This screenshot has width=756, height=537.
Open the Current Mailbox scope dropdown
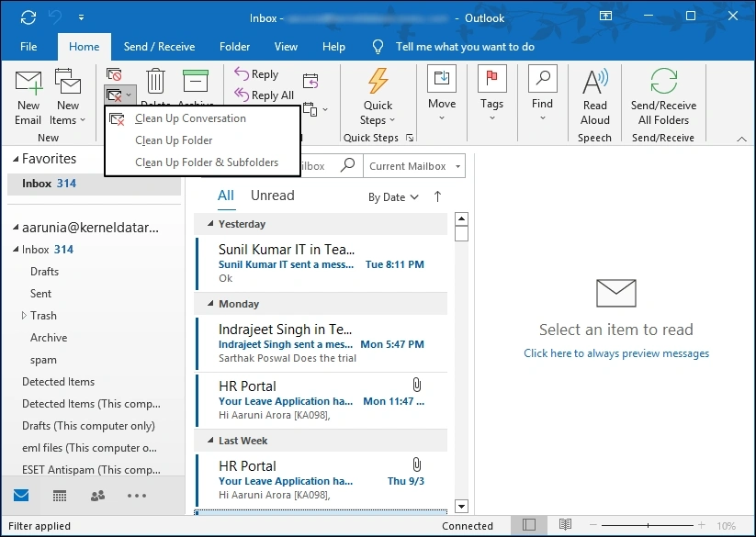pos(414,166)
